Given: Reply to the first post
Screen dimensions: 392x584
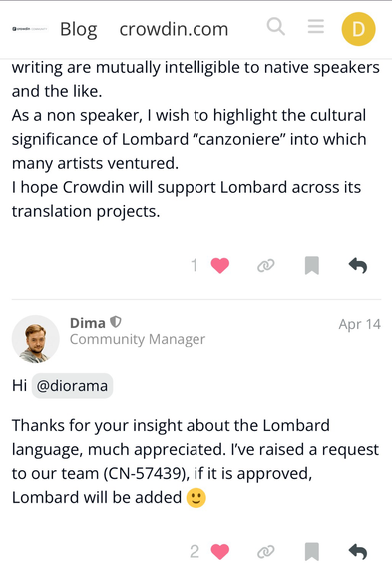Looking at the screenshot, I should tap(358, 266).
